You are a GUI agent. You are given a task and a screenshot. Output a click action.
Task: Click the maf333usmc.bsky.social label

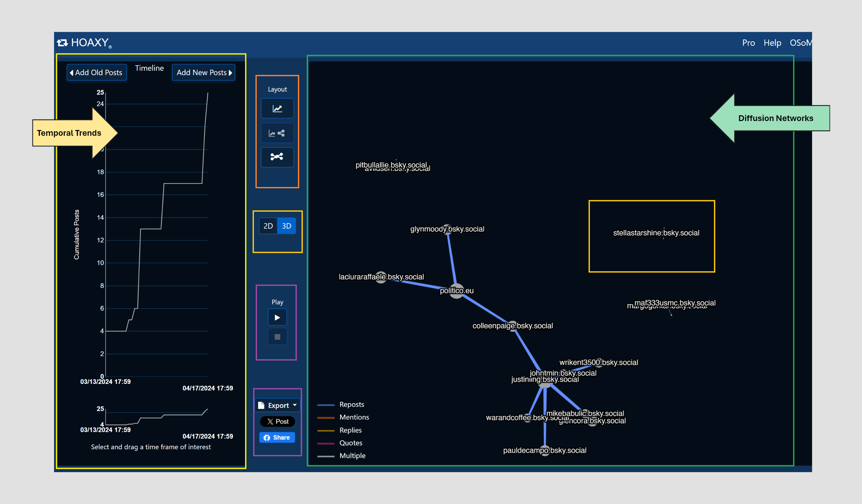tap(675, 303)
